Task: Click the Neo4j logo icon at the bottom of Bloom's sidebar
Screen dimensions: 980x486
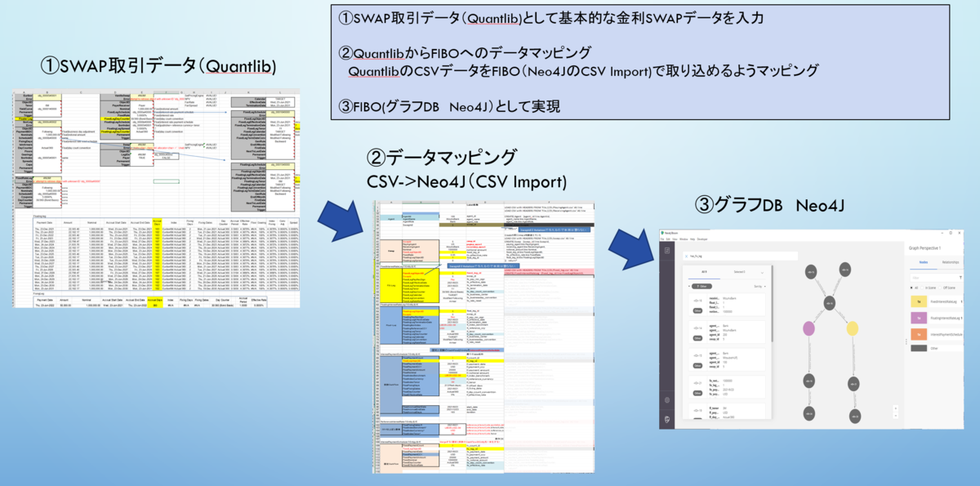Action: [667, 419]
